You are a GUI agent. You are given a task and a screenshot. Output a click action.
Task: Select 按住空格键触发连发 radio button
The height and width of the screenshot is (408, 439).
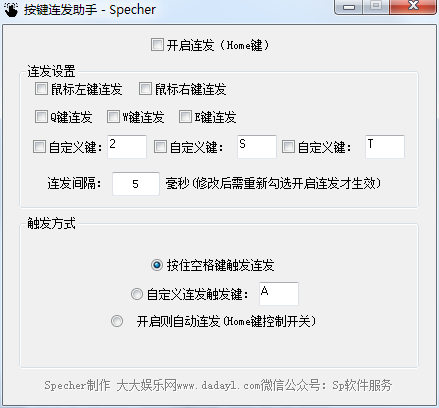(157, 265)
